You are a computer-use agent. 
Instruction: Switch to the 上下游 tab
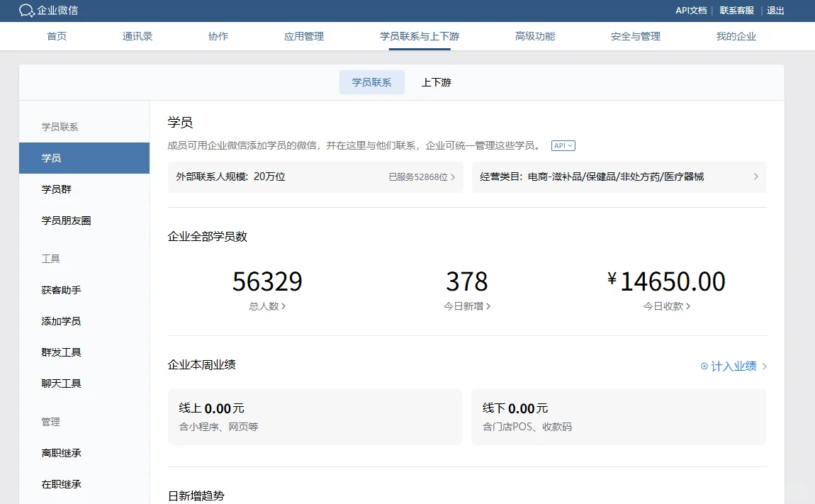pyautogui.click(x=437, y=82)
